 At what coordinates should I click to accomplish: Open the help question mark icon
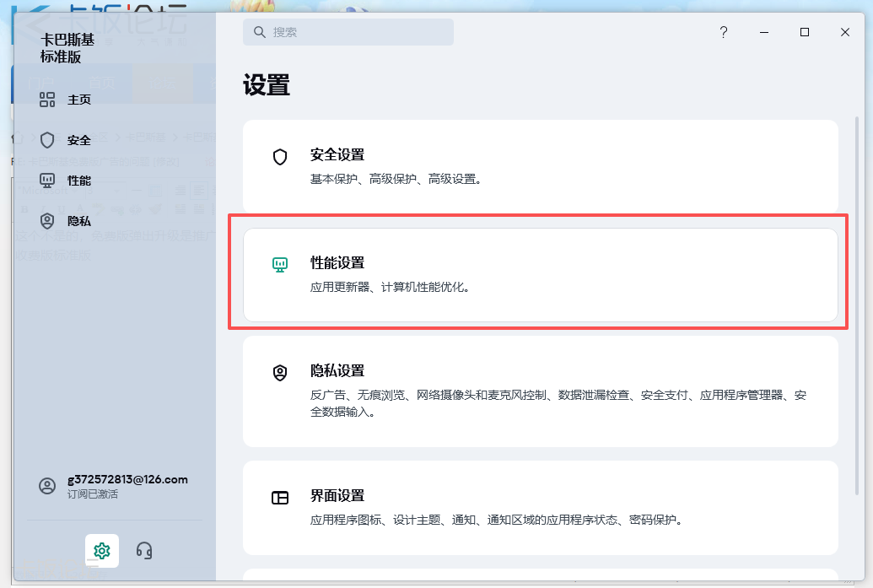[x=723, y=32]
